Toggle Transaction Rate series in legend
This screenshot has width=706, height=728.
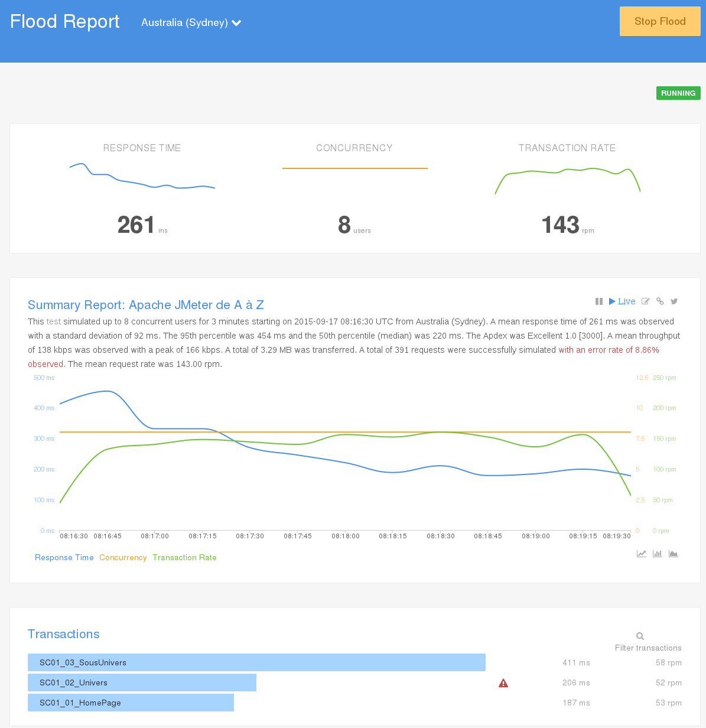(x=184, y=557)
